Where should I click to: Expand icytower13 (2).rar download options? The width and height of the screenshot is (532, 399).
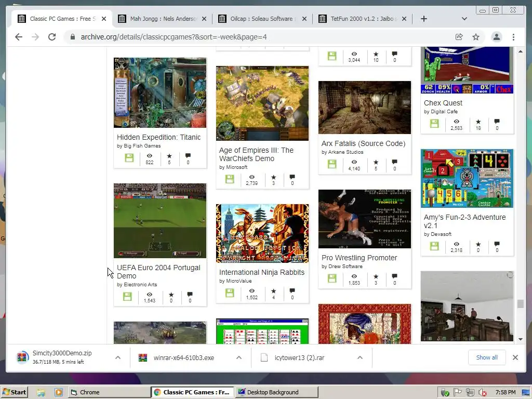coord(360,357)
